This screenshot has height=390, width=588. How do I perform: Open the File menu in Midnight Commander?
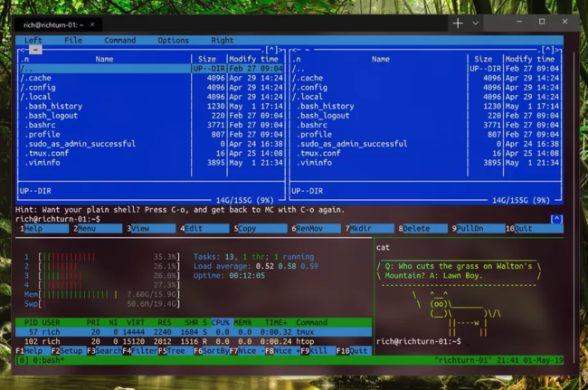pyautogui.click(x=73, y=40)
